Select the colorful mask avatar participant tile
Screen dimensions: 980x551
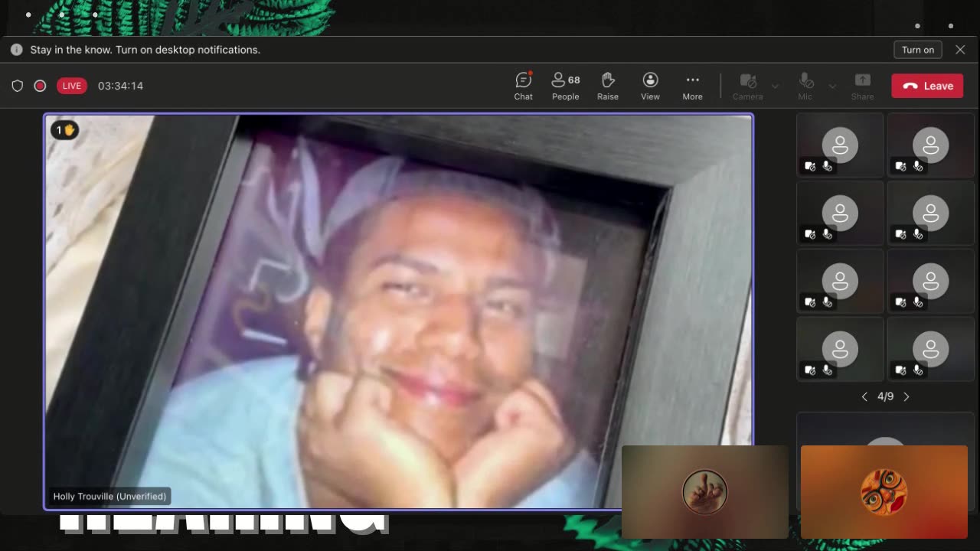point(884,492)
